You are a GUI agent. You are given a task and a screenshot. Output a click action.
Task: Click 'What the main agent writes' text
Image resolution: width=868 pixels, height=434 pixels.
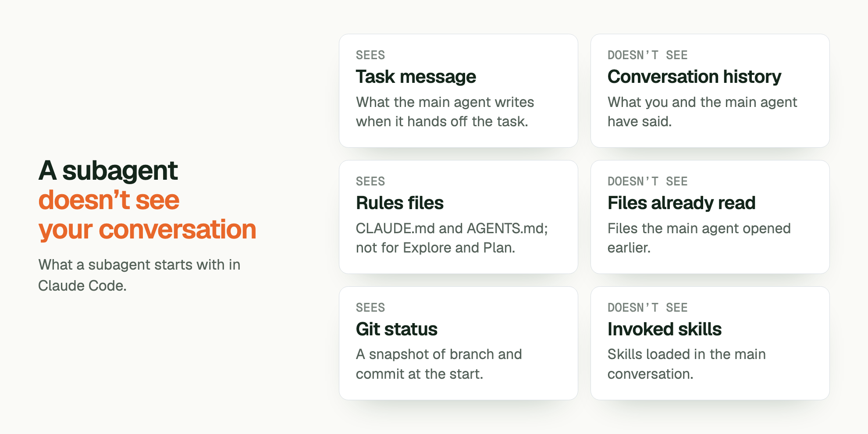(x=445, y=102)
